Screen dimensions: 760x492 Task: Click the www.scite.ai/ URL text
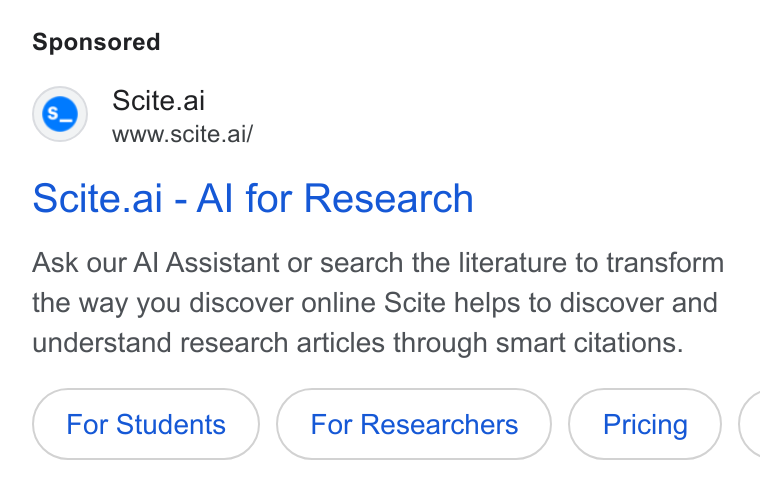point(182,134)
